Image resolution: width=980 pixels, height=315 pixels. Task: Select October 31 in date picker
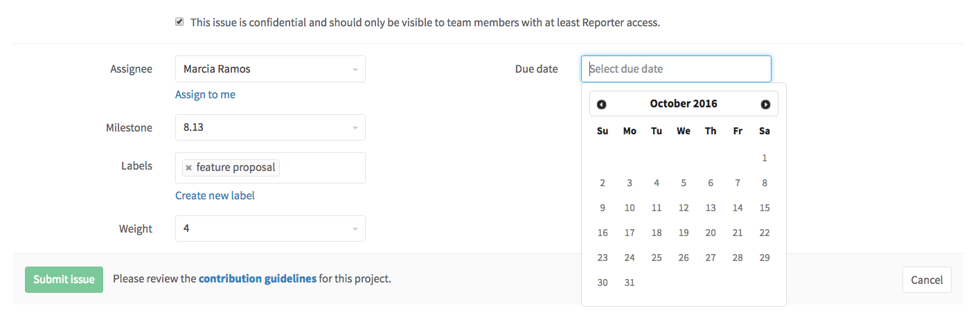pos(630,282)
